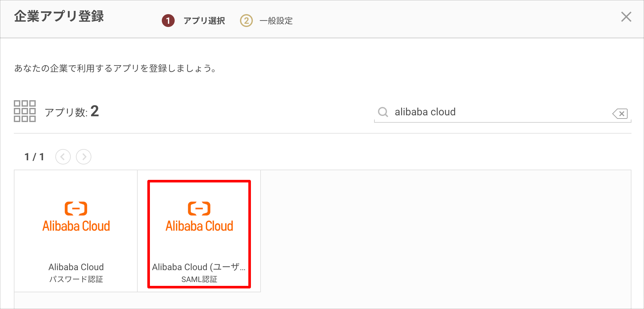
Task: Click the 企業アプリ登録 dialog title
Action: click(59, 17)
